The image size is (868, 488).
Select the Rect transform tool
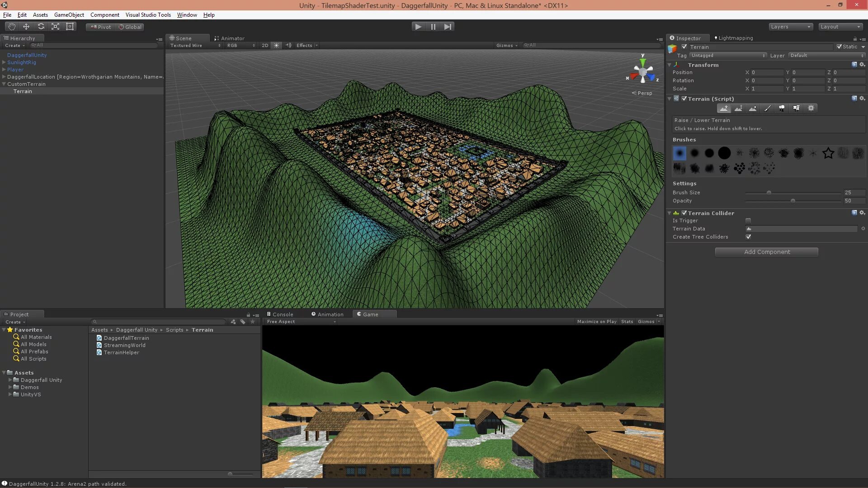(x=70, y=27)
